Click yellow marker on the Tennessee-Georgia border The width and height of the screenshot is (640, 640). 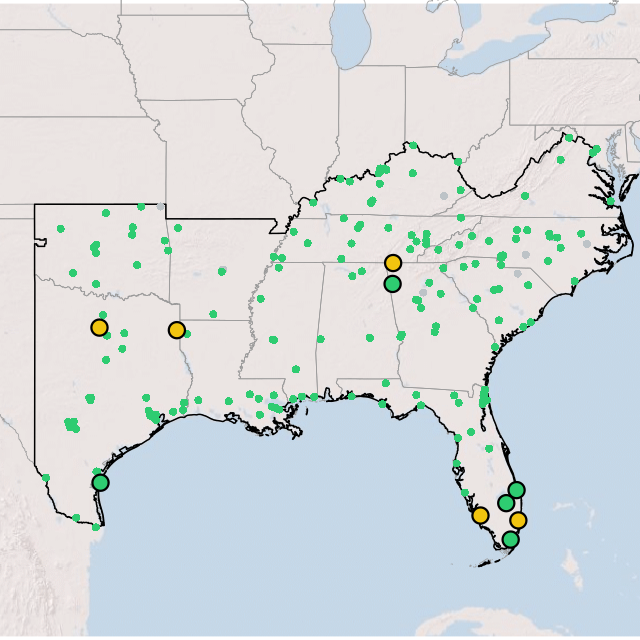pyautogui.click(x=393, y=263)
